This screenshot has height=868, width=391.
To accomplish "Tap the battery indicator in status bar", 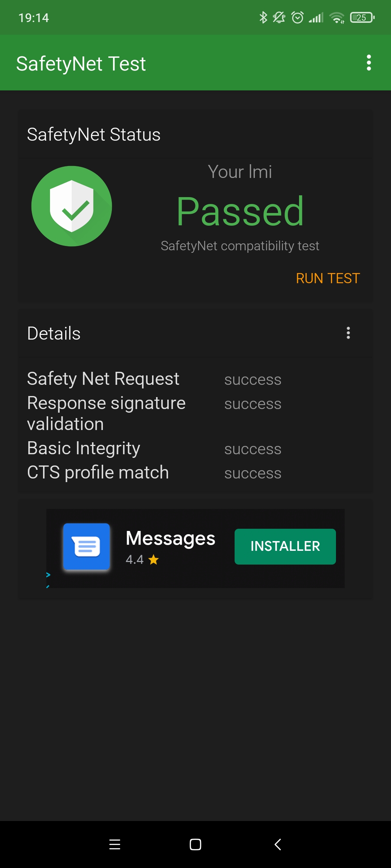I will click(x=362, y=17).
